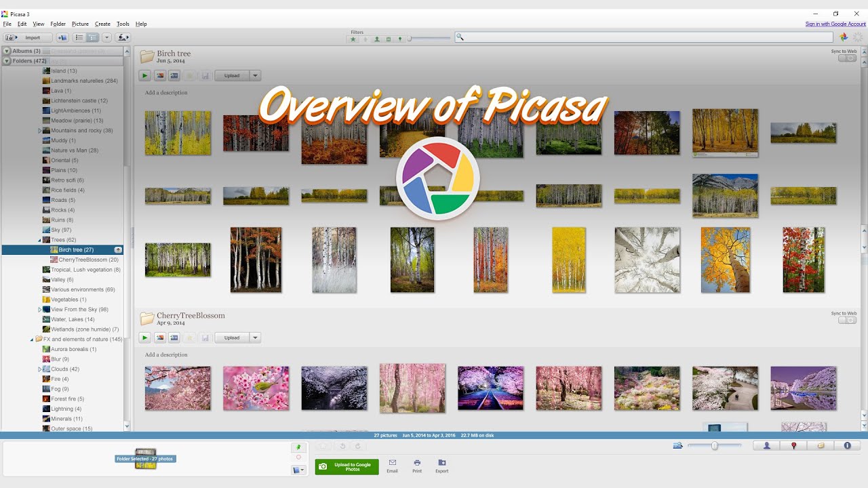Select the first CherryTreeBlossom thumbnail
Screen dimensions: 868x488
[178, 388]
